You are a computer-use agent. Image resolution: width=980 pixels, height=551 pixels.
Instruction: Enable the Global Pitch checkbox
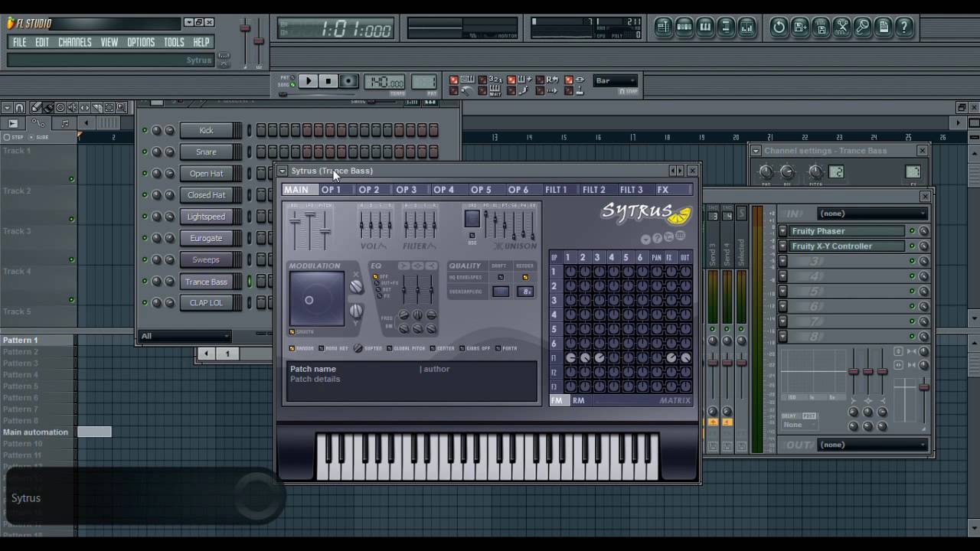point(390,348)
